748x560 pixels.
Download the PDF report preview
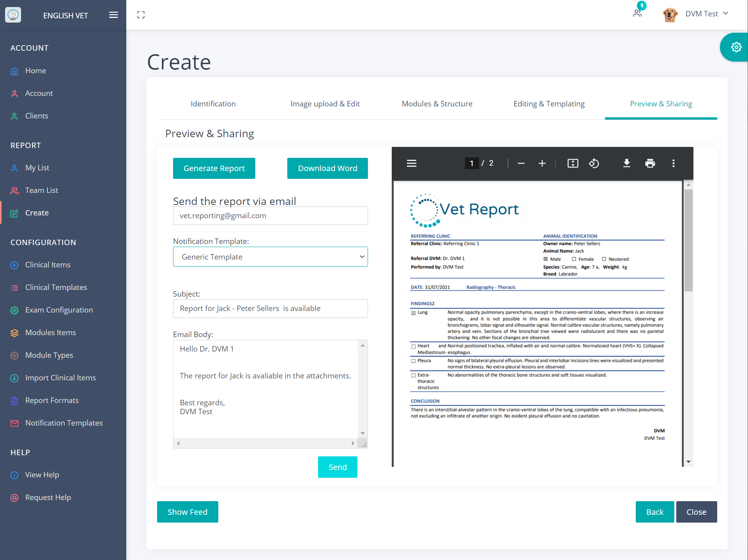(x=626, y=163)
